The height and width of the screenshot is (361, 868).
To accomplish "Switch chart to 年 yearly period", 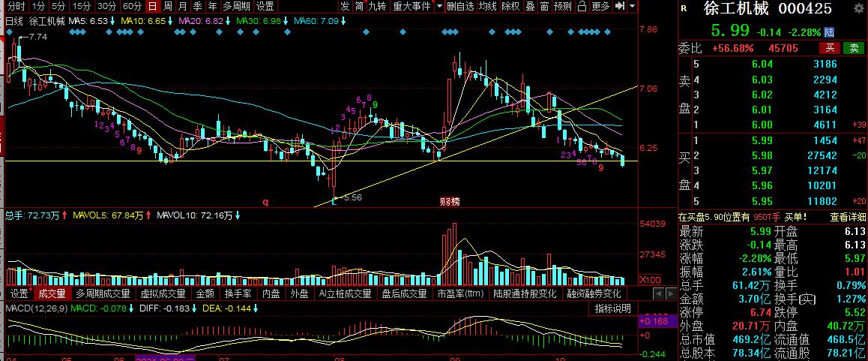I will tap(213, 7).
